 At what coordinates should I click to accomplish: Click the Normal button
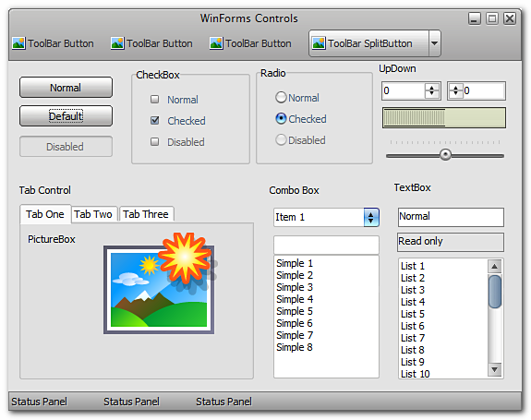click(66, 88)
